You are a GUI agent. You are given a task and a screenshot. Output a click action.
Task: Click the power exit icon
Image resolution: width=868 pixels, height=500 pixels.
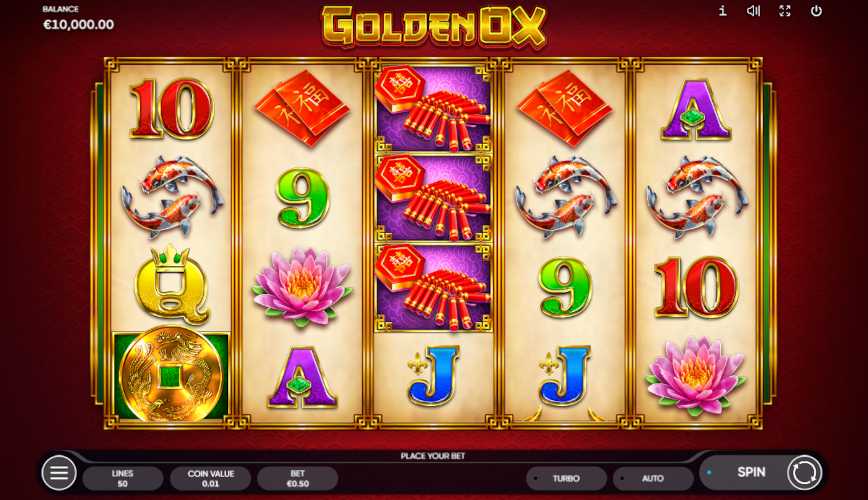(x=816, y=11)
